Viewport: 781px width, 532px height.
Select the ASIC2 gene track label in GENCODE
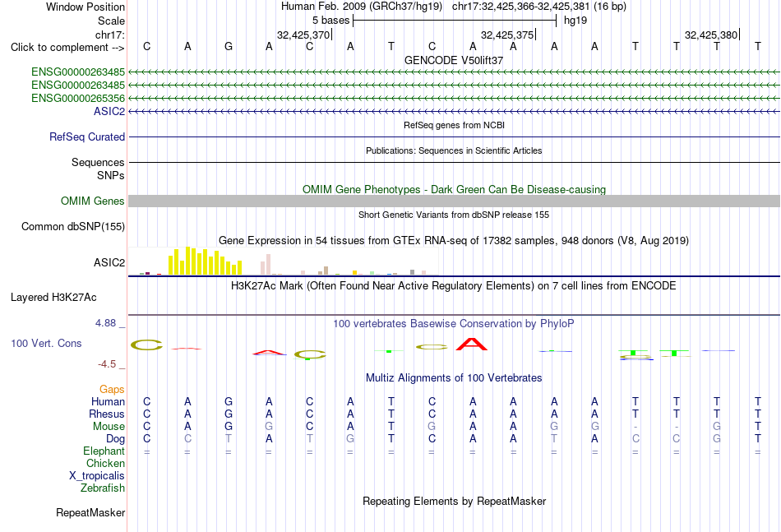click(109, 111)
